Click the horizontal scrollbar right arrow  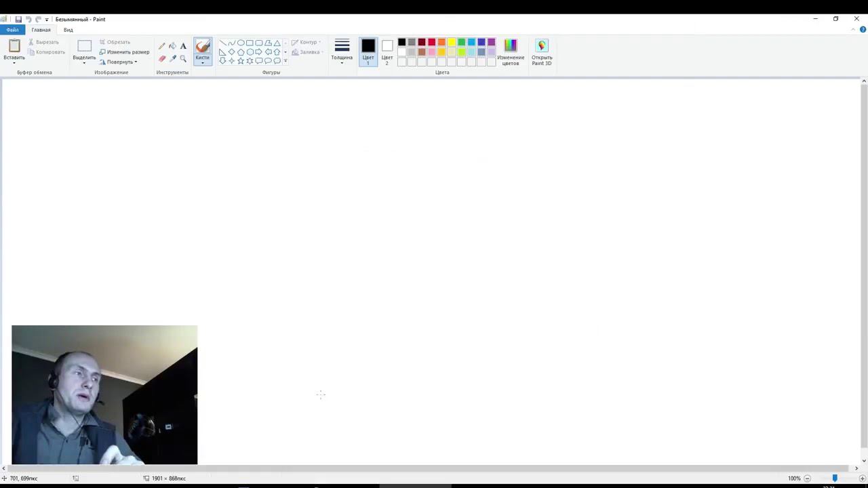pos(856,468)
